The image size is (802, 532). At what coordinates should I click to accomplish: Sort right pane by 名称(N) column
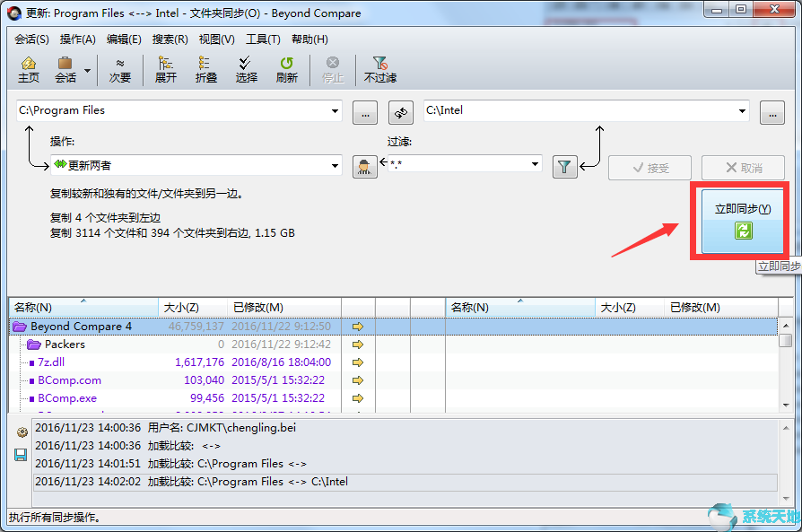point(520,308)
